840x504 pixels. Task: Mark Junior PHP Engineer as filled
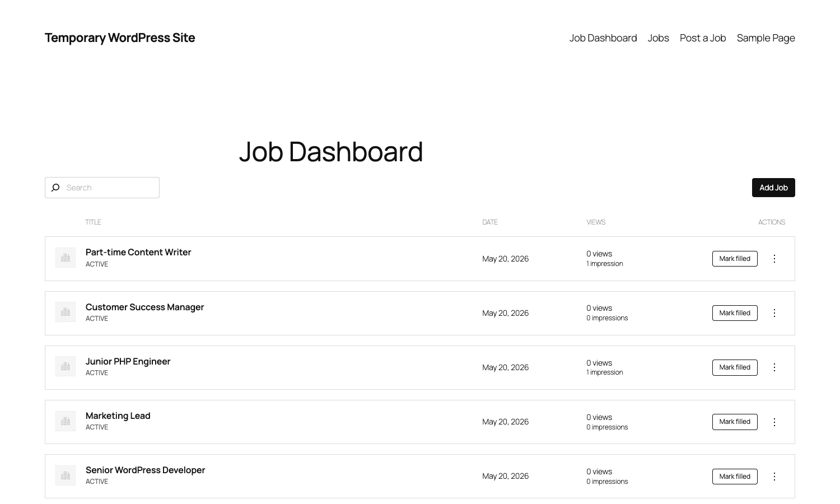[x=735, y=367]
